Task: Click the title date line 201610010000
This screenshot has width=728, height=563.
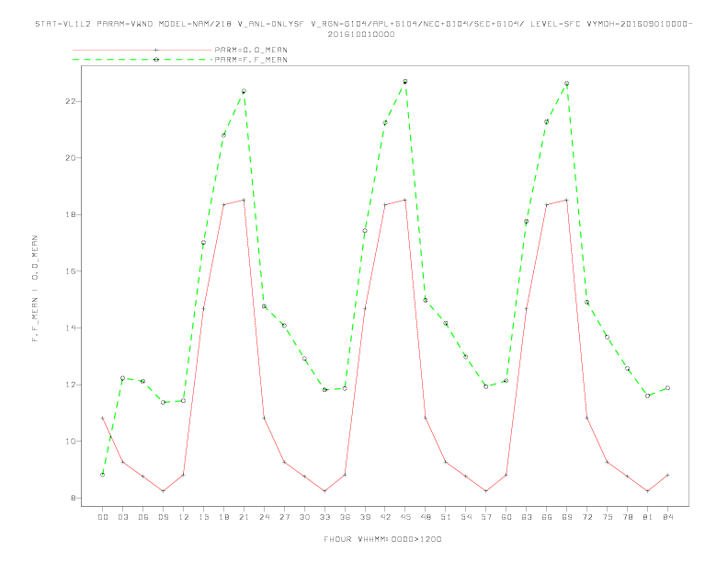Action: [x=361, y=34]
